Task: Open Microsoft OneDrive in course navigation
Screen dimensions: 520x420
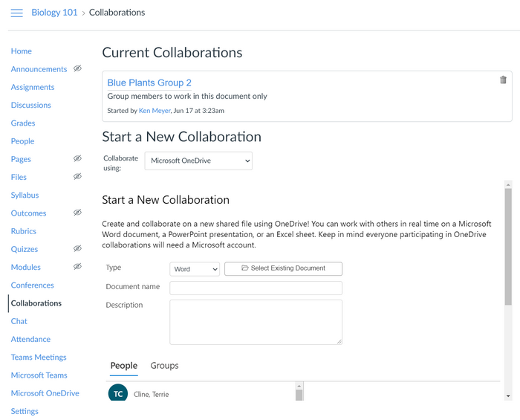Action: [x=45, y=393]
